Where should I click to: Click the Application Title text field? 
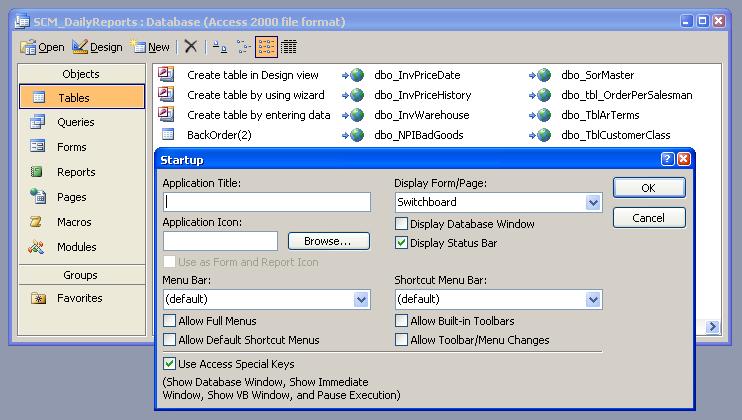pos(266,202)
